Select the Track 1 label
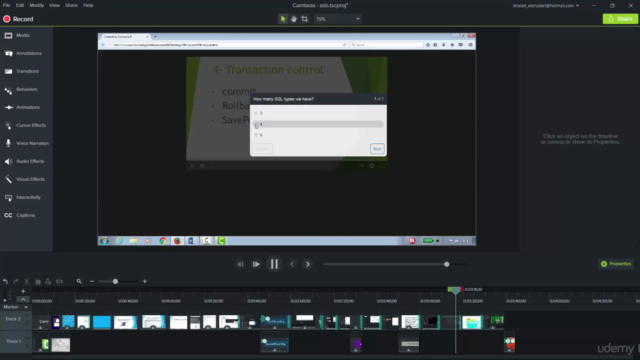 (13, 341)
